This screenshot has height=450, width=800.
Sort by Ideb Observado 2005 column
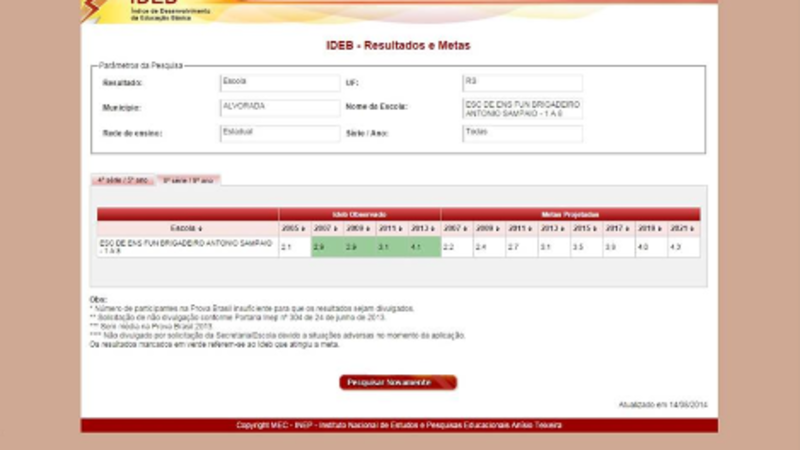coord(294,228)
